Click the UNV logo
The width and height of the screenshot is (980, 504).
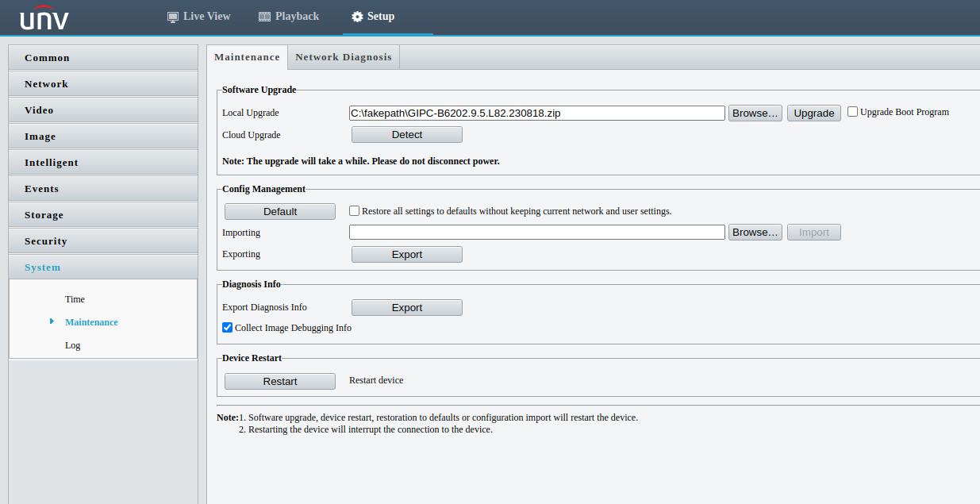(44, 17)
